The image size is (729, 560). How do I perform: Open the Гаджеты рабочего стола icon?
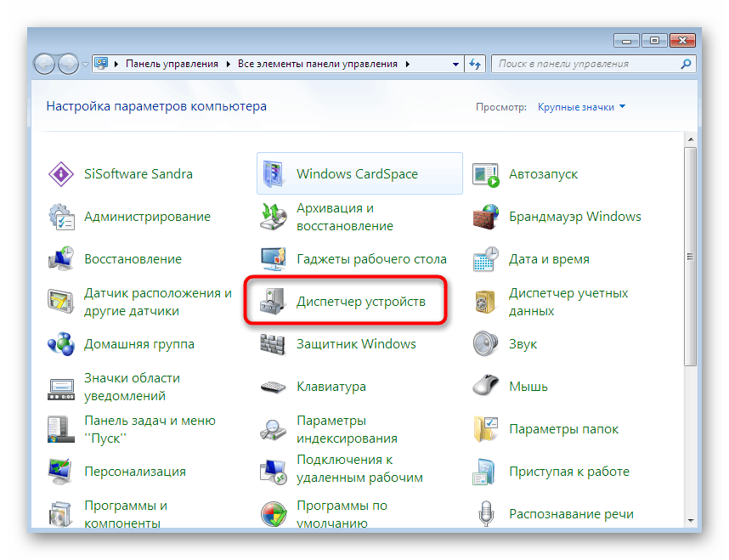(273, 259)
